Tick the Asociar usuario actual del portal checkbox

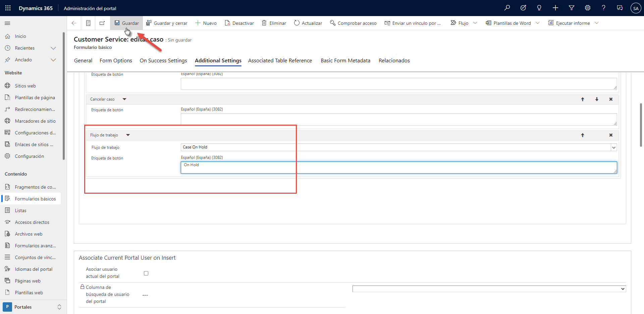coord(146,273)
